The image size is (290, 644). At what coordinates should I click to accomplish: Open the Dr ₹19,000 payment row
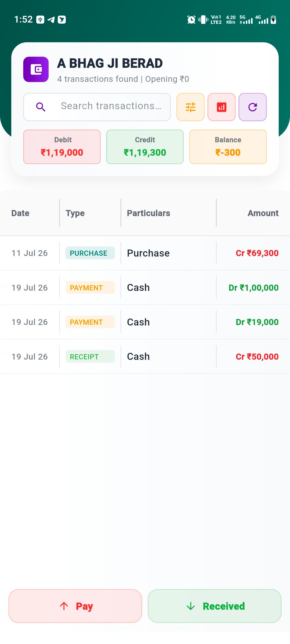pos(145,322)
